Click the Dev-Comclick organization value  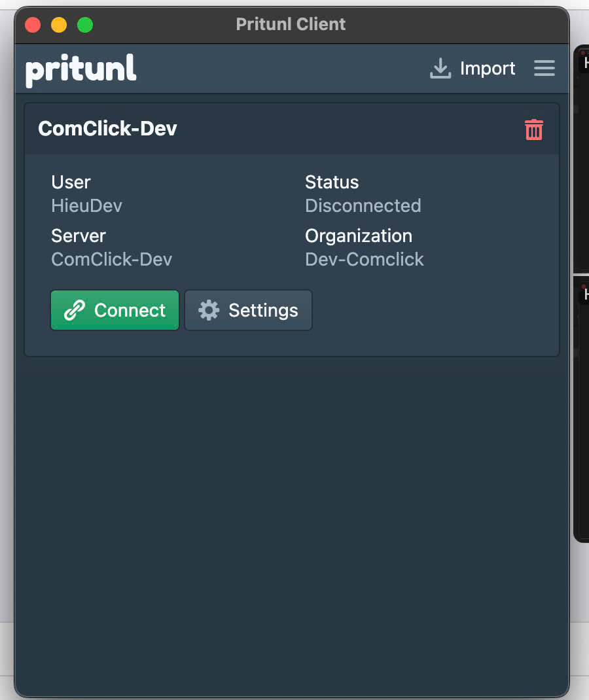click(365, 259)
